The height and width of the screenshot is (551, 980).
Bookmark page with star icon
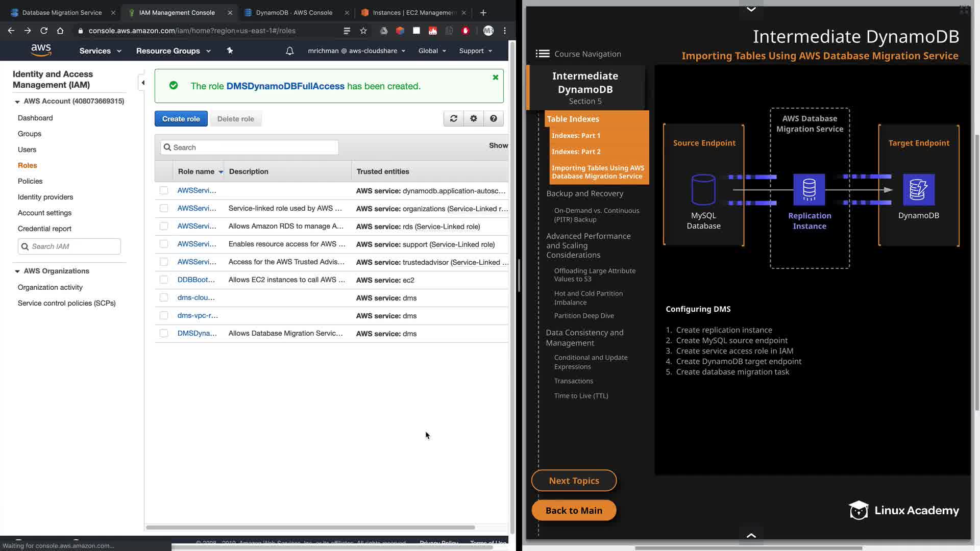tap(363, 31)
